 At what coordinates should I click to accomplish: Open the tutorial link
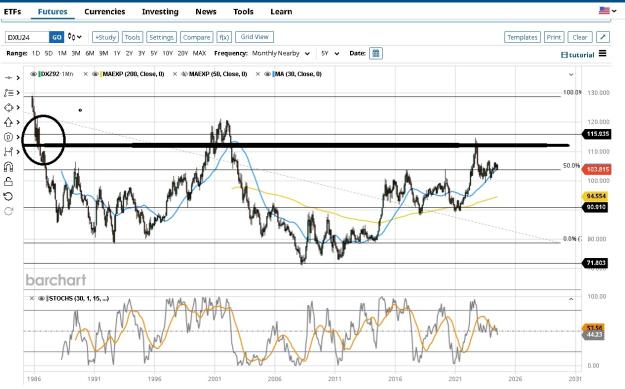point(578,55)
